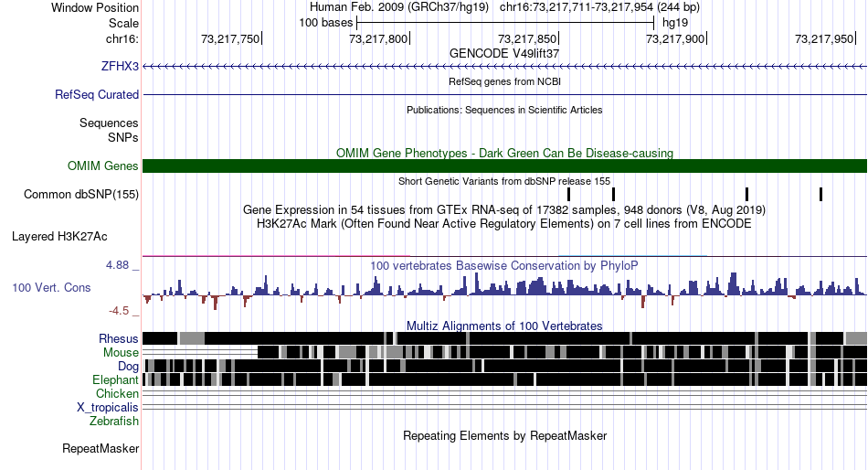Click the 73,217,800 ruler position label
This screenshot has width=868, height=470.
tap(378, 38)
